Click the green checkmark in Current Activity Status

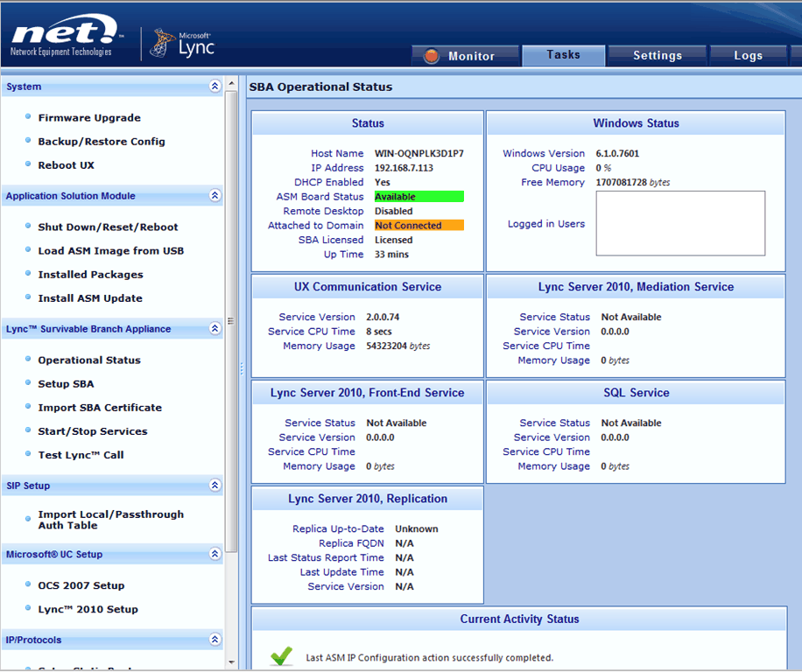pyautogui.click(x=280, y=655)
